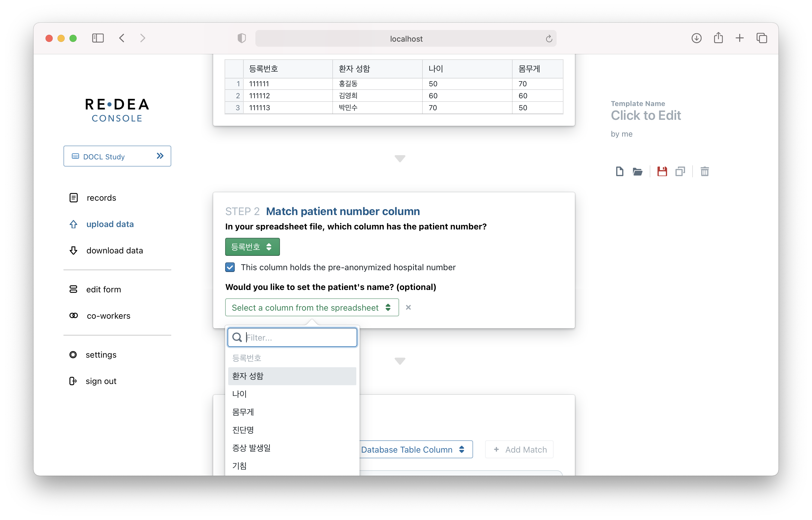812x520 pixels.
Task: Click the open folder template icon
Action: coord(637,172)
